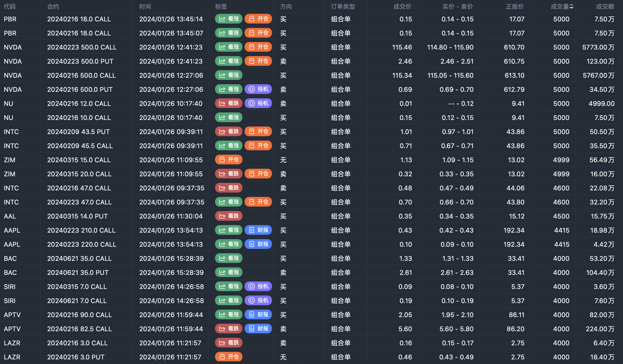
Task: Click 看跌 tag on AAL 14.0 PUT row
Action: pyautogui.click(x=229, y=216)
